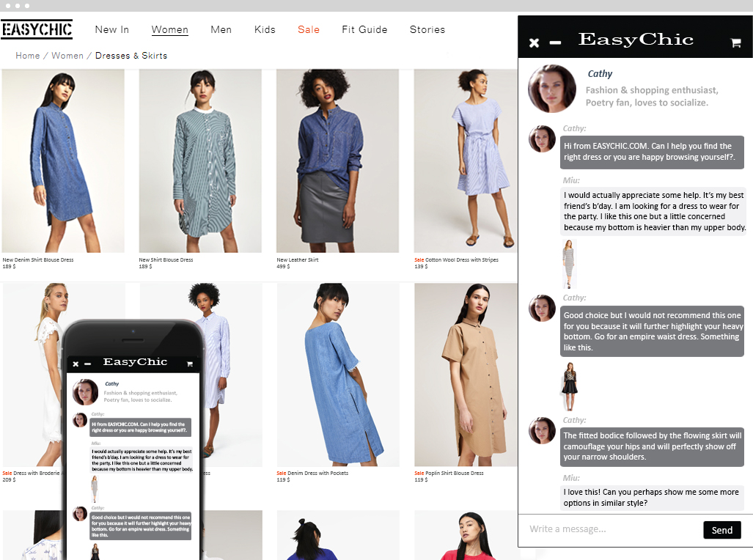The width and height of the screenshot is (753, 560).
Task: Click Cathy's profile avatar at top of chat
Action: [552, 89]
